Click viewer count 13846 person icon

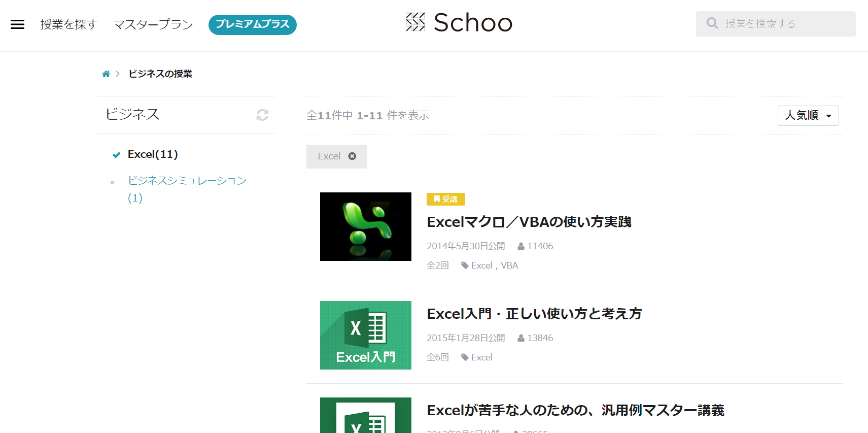tap(521, 338)
